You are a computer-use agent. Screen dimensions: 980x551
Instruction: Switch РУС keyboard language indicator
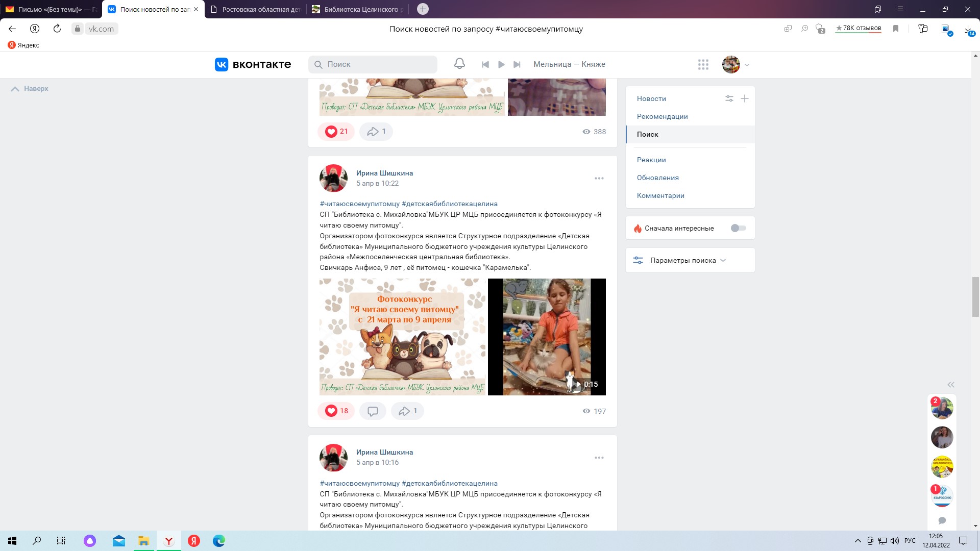pos(910,541)
